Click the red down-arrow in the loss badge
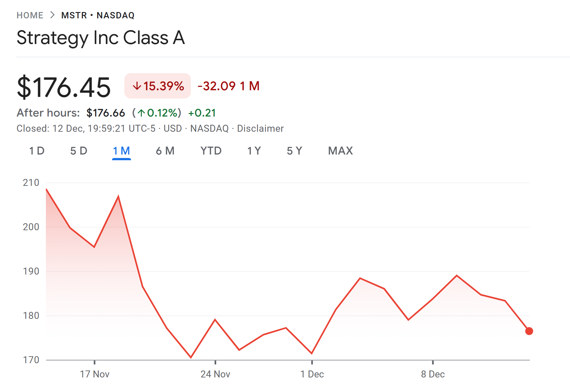Viewport: 570px width, 392px height. [x=137, y=85]
